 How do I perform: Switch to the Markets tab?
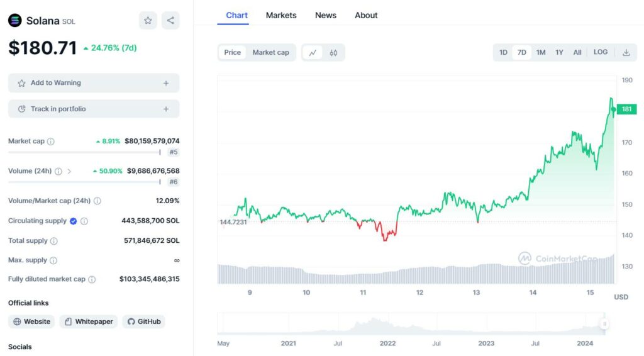[281, 16]
